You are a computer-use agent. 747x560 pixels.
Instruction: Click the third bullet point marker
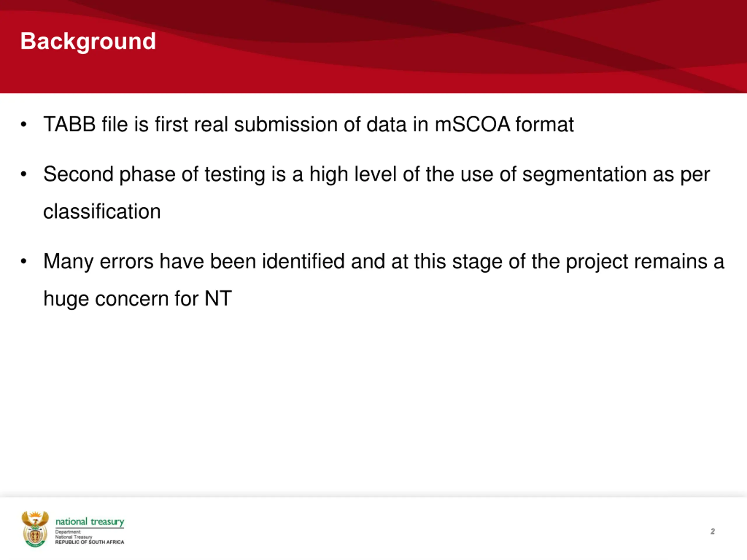tap(23, 262)
